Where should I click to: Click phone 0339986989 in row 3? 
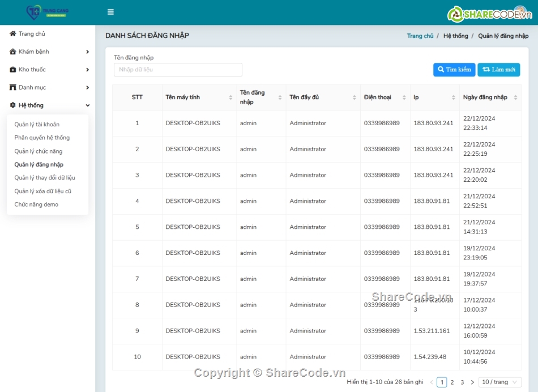tap(382, 175)
